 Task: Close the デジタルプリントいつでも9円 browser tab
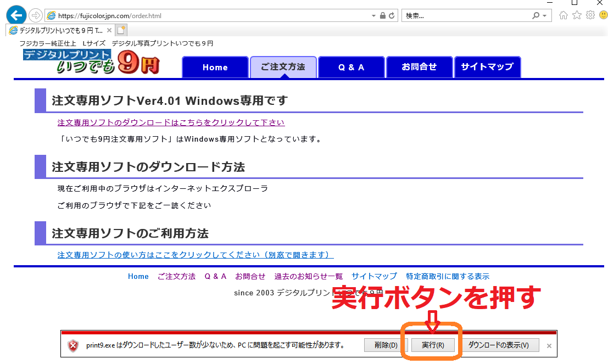pyautogui.click(x=109, y=30)
